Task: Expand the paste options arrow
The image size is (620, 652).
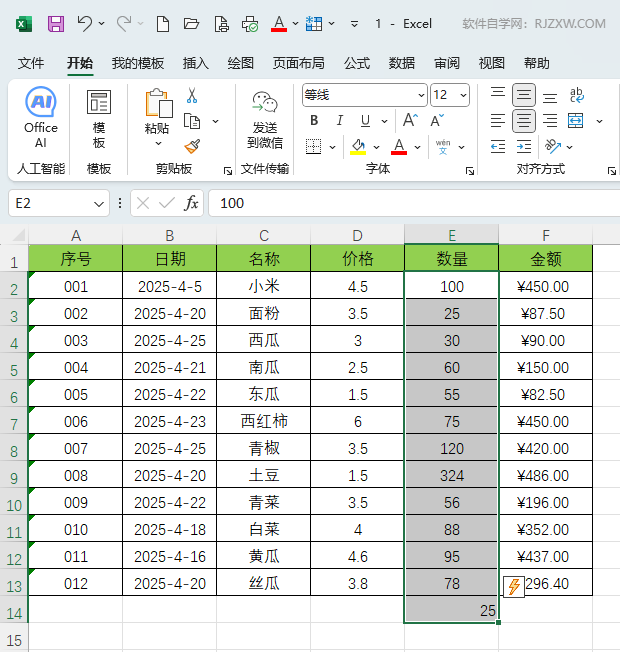Action: tap(158, 143)
